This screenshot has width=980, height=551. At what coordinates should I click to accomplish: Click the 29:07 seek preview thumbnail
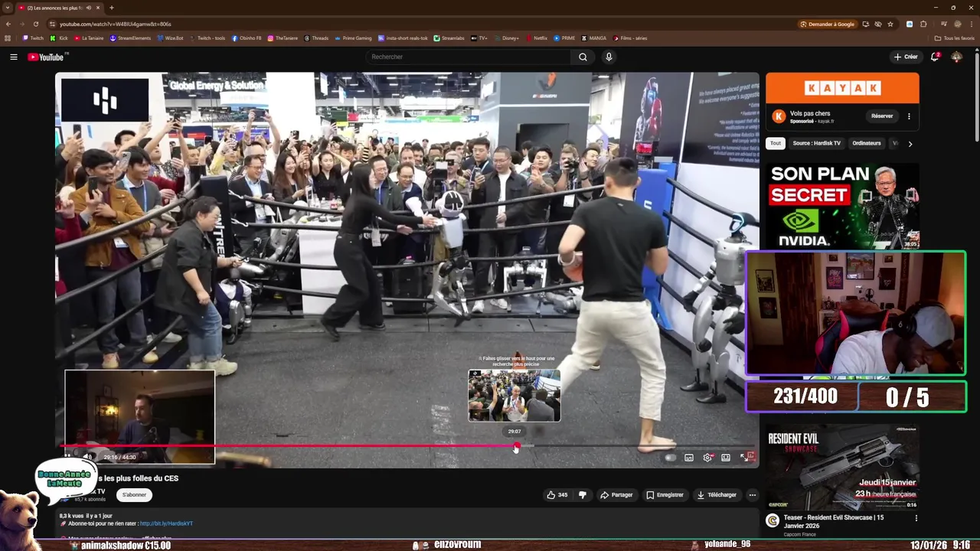click(x=514, y=396)
